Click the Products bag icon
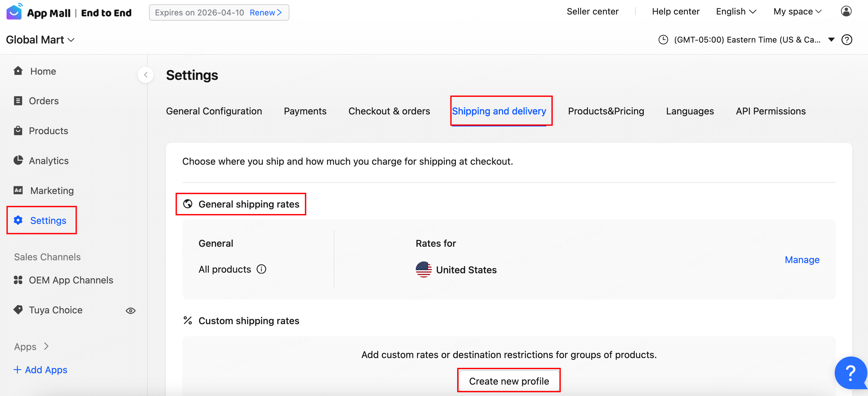 pos(18,130)
